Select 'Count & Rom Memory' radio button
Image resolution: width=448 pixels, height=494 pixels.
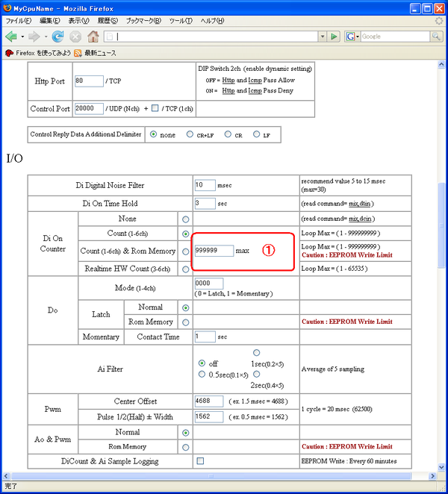[186, 251]
